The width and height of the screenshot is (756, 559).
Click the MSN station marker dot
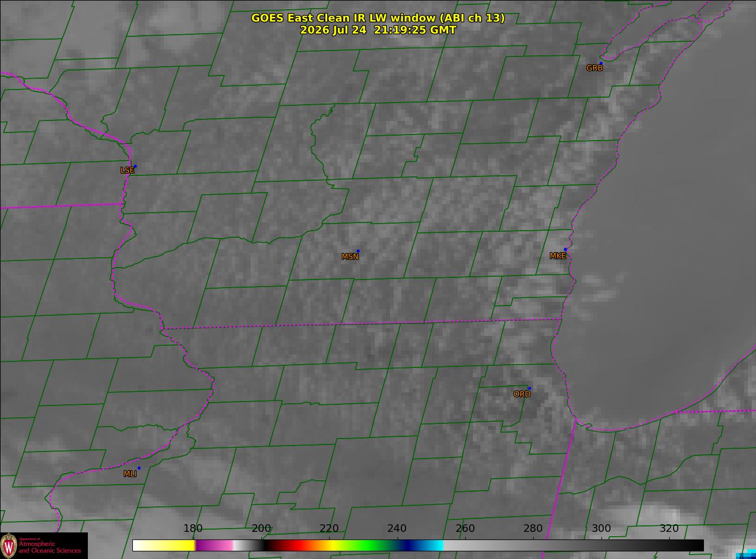(x=358, y=251)
